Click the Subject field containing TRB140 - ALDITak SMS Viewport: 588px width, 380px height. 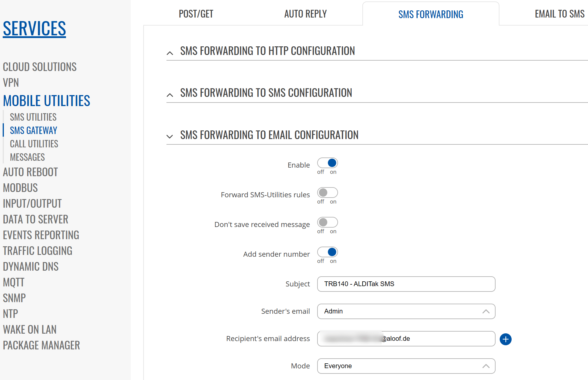[406, 284]
